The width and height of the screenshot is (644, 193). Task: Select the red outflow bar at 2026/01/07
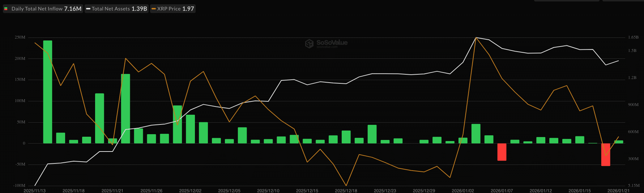[502, 152]
